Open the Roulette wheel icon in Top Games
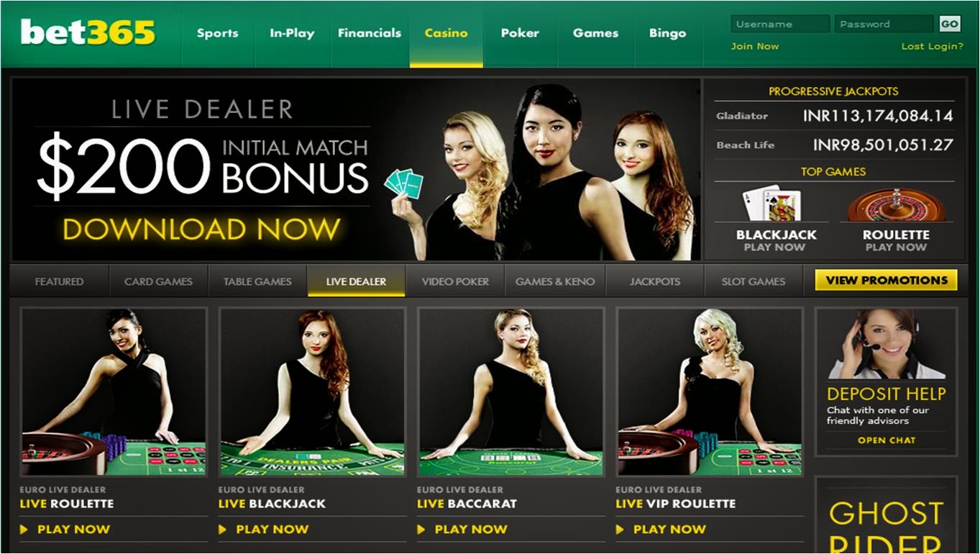This screenshot has height=554, width=980. tap(895, 205)
